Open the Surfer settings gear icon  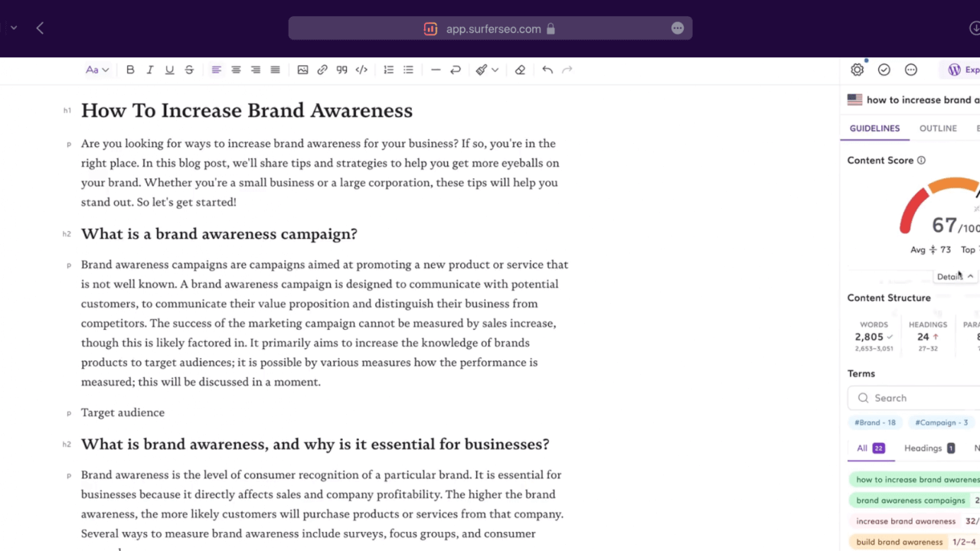click(x=857, y=70)
